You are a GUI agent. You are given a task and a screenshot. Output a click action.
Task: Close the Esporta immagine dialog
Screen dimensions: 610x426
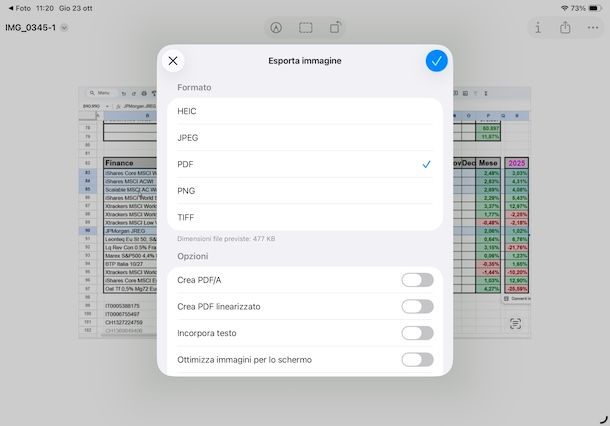point(173,61)
